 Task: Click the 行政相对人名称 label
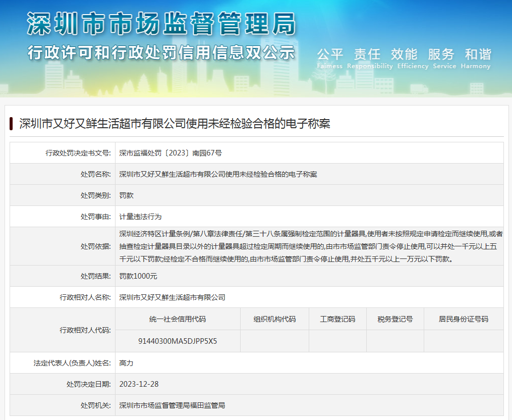click(85, 297)
